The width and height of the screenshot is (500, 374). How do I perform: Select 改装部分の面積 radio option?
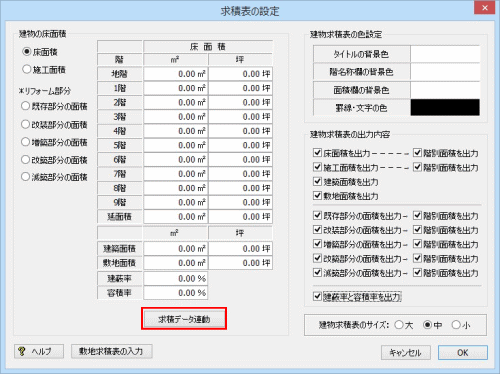[25, 124]
